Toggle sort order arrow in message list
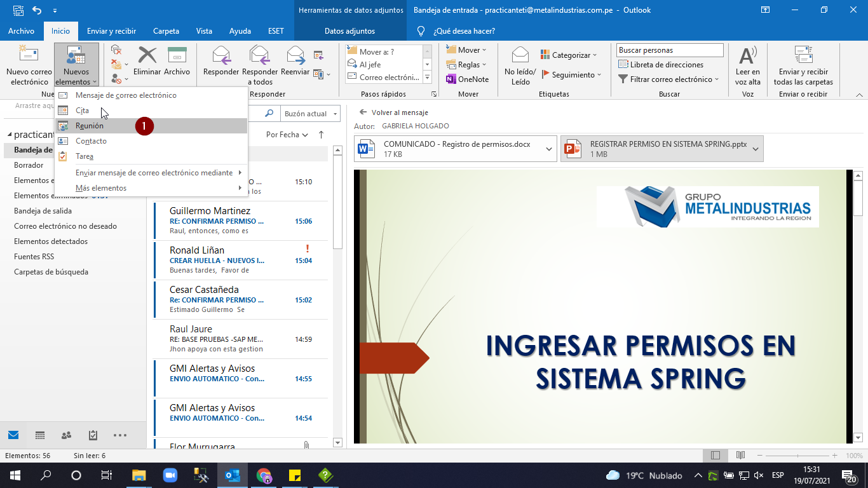Screen dimensions: 868x488 pos(321,135)
